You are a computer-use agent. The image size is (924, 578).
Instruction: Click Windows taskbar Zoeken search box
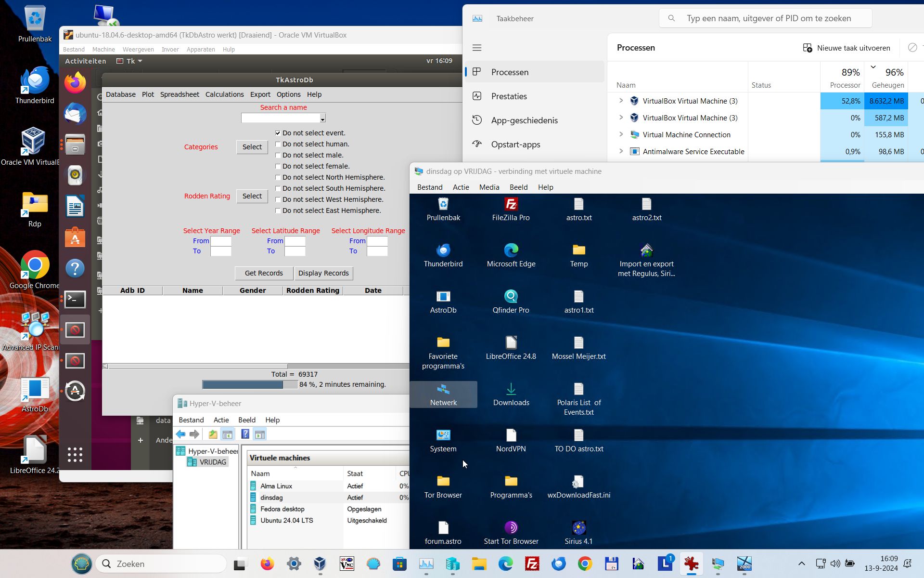161,564
